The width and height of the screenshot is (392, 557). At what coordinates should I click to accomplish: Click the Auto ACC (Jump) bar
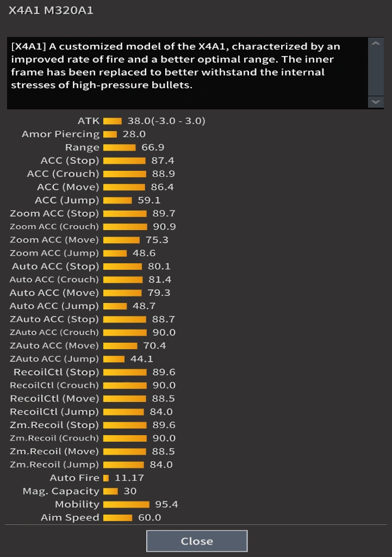[x=115, y=306]
